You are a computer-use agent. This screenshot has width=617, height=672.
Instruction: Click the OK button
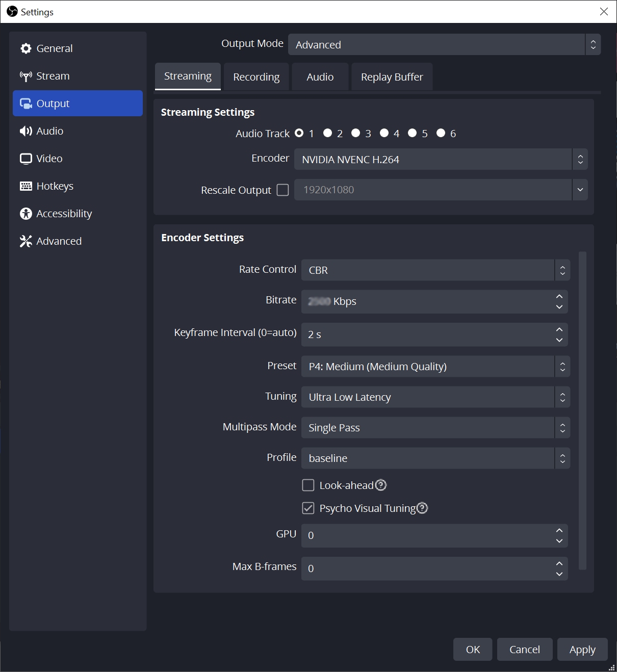point(472,649)
